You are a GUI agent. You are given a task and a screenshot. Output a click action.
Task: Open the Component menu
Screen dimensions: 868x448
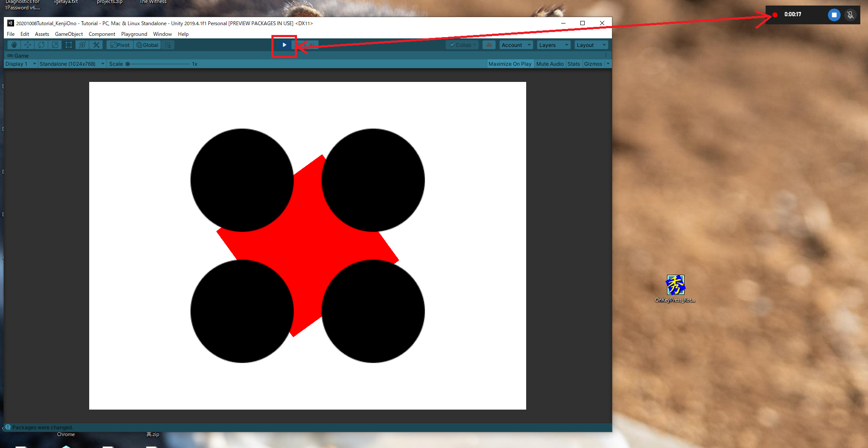(102, 34)
